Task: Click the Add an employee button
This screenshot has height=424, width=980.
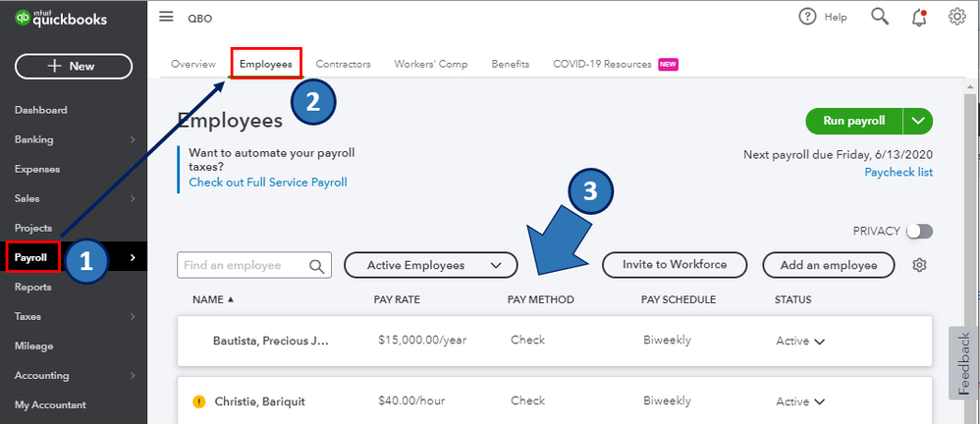Action: [828, 265]
